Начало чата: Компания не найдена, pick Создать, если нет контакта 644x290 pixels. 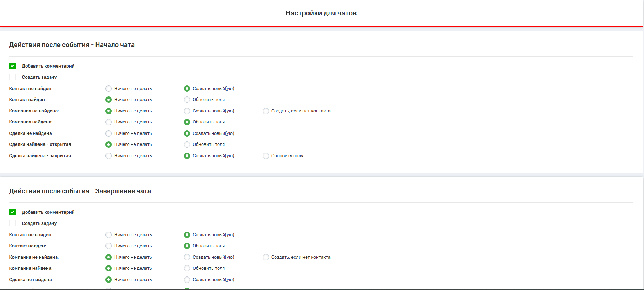(x=266, y=111)
